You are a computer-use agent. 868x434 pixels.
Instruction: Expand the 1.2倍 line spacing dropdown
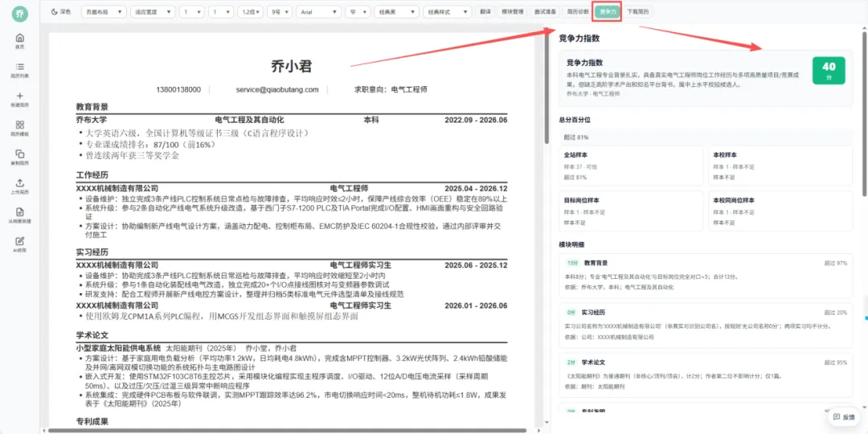click(x=250, y=11)
